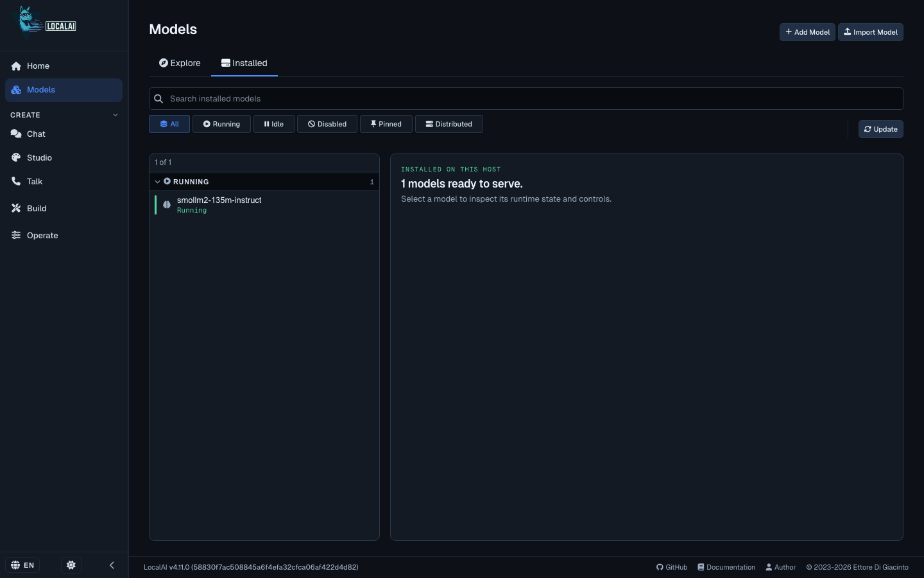Viewport: 924px width, 578px height.
Task: Click the 'INSTALLED ON THIS HOST' label
Action: [x=450, y=170]
